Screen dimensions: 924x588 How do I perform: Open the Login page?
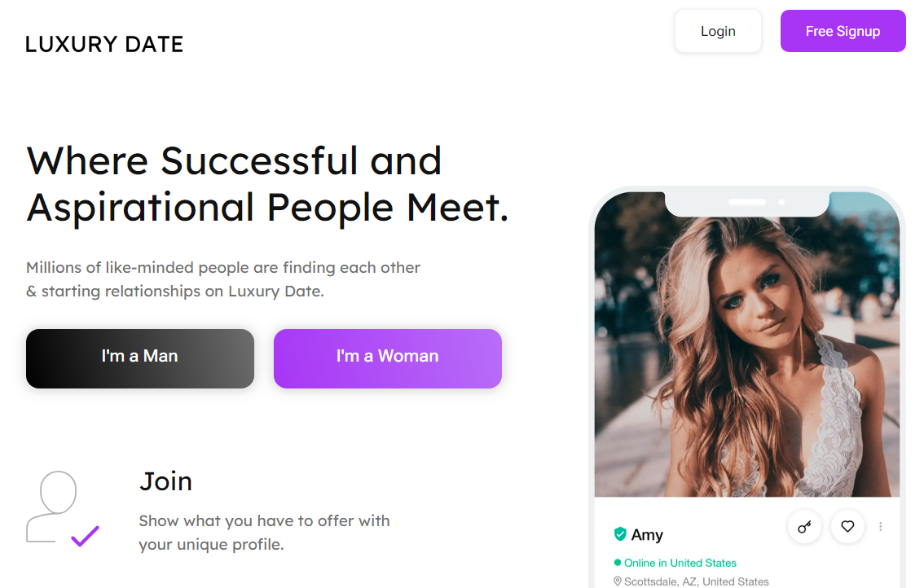click(x=718, y=32)
